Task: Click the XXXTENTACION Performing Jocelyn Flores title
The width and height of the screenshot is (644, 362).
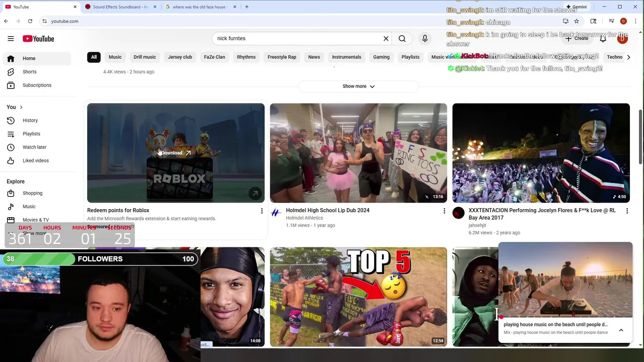Action: pos(542,214)
